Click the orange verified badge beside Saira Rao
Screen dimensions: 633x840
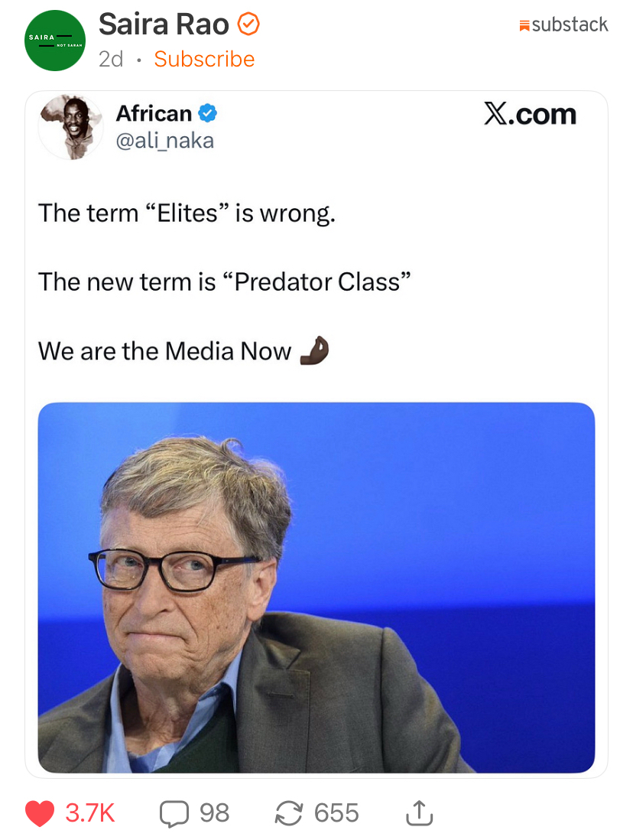pyautogui.click(x=249, y=25)
